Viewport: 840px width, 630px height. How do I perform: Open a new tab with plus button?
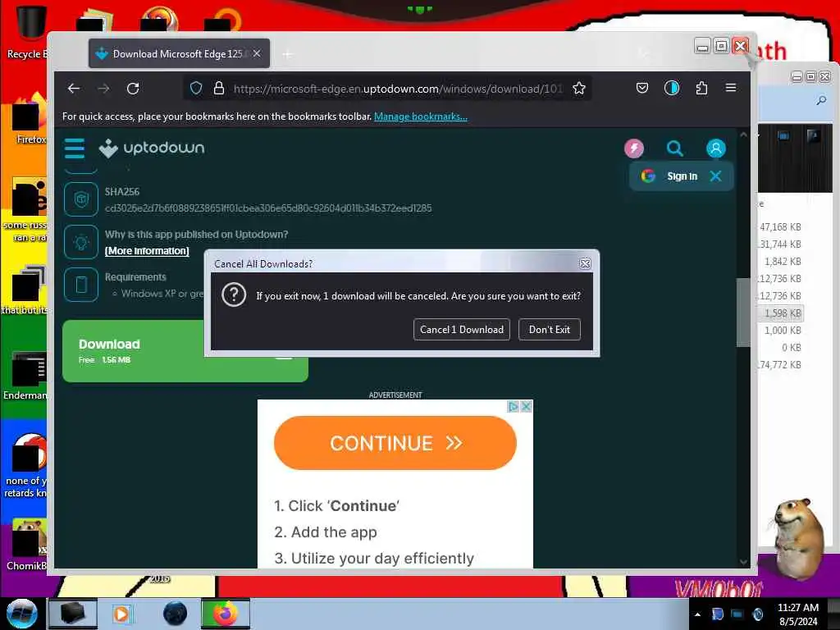click(x=288, y=54)
